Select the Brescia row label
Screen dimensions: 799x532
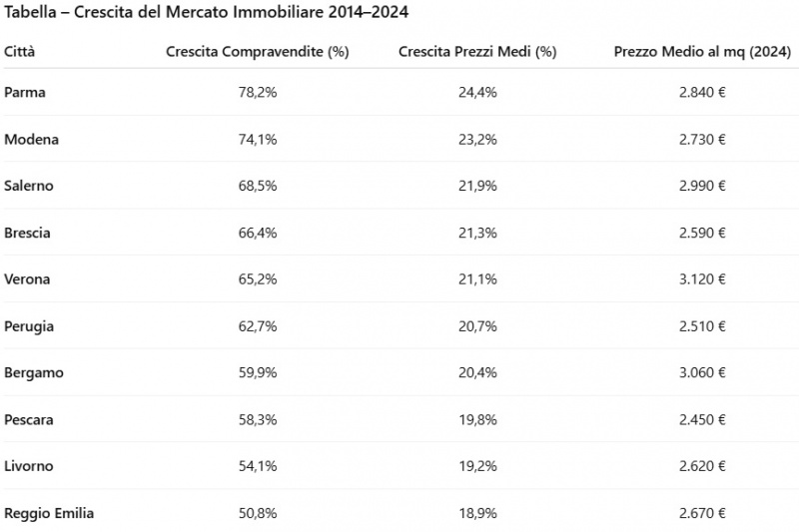click(27, 233)
